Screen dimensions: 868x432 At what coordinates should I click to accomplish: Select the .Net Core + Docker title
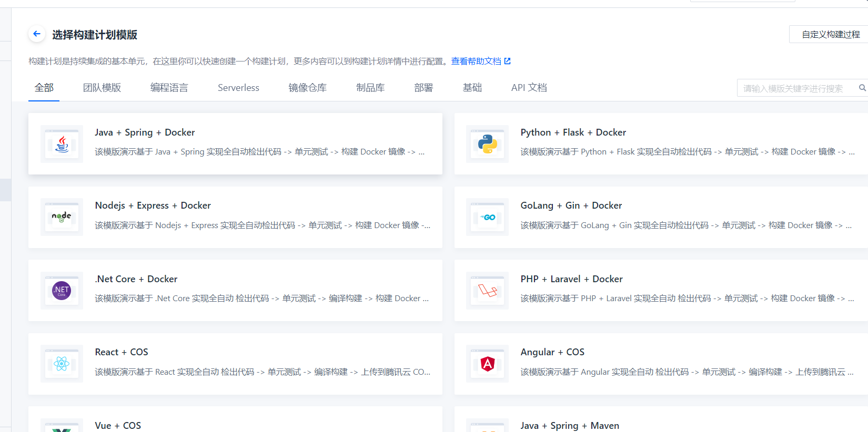click(136, 279)
